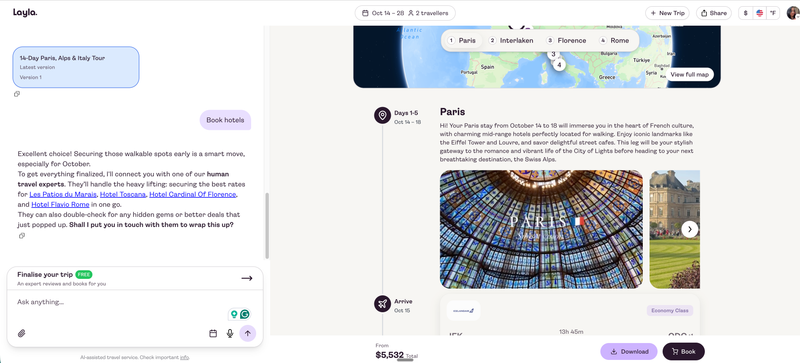The image size is (800, 363).
Task: Start voice input with the microphone icon
Action: click(x=230, y=333)
